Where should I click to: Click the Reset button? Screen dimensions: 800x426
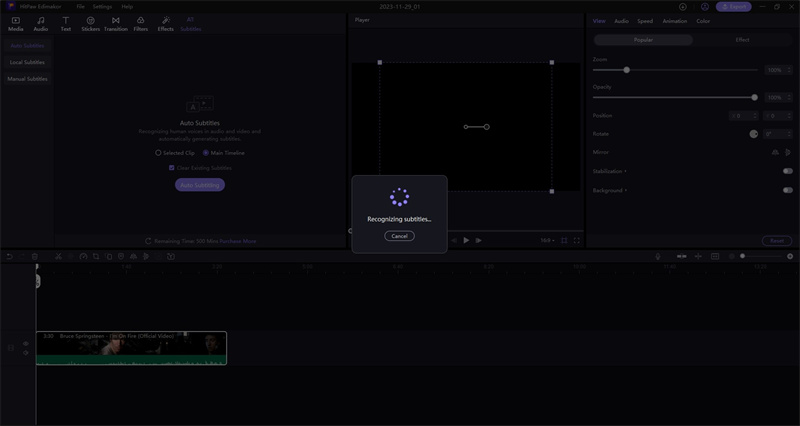777,241
